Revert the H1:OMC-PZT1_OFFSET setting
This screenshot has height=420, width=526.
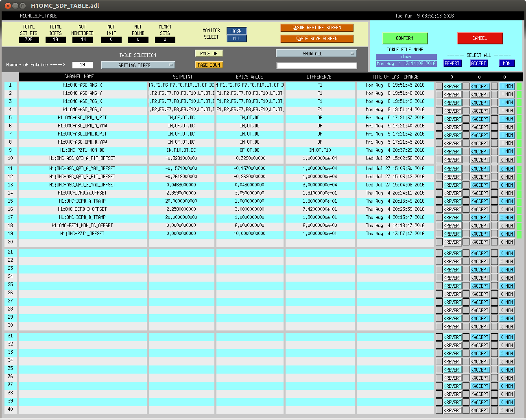click(452, 234)
